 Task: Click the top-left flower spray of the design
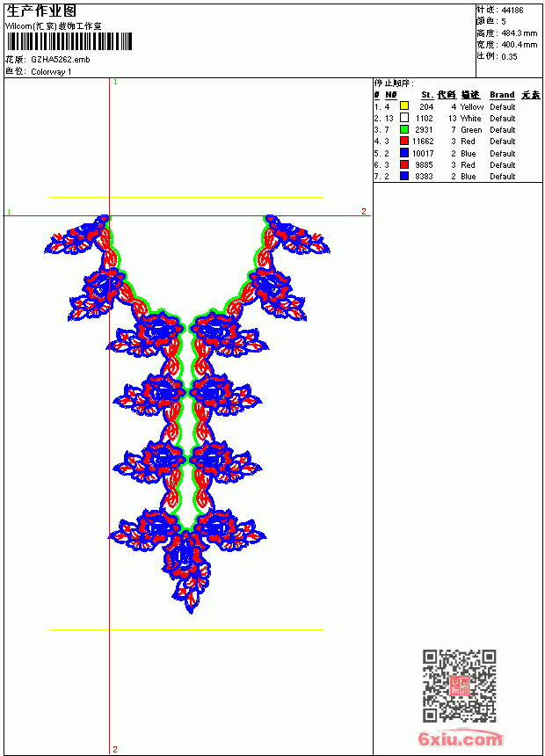click(x=78, y=235)
